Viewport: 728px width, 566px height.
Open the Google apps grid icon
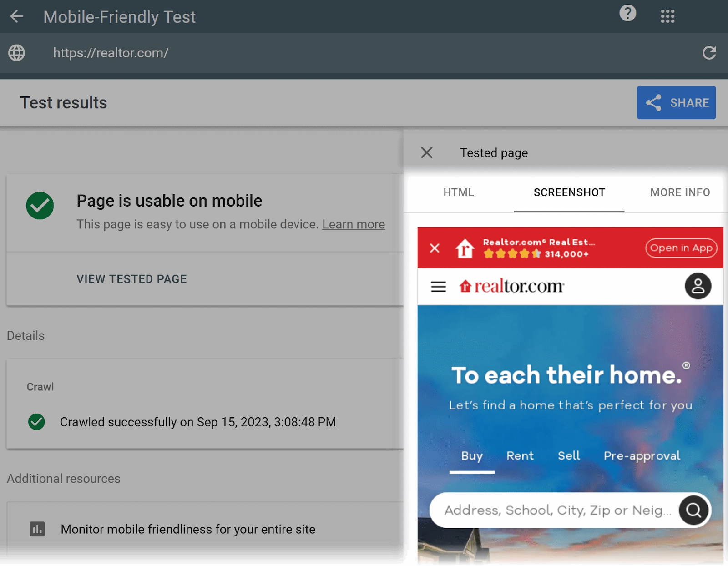point(667,16)
